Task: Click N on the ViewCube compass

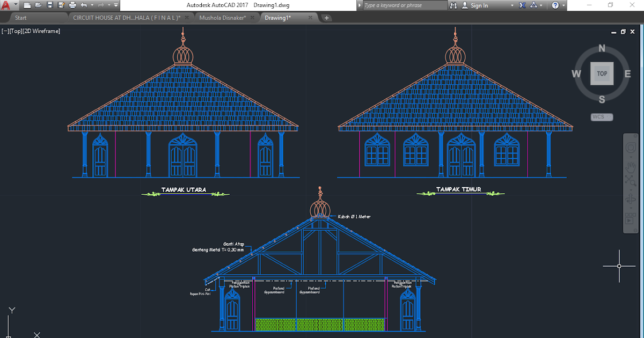Action: click(602, 48)
